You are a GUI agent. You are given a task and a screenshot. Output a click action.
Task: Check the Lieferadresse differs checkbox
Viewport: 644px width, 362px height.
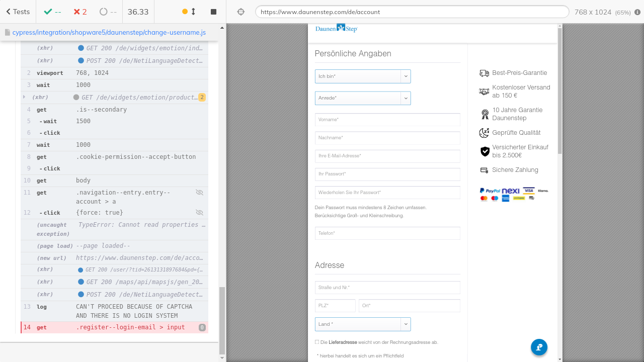point(317,342)
